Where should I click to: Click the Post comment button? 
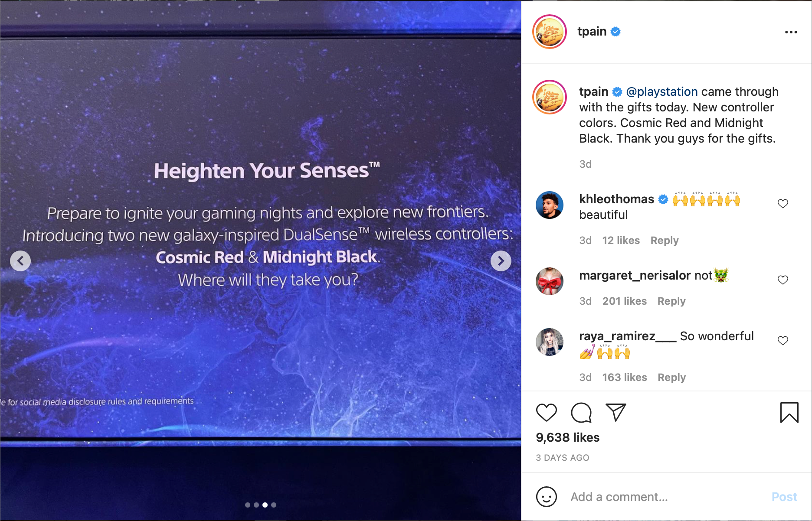(x=784, y=497)
